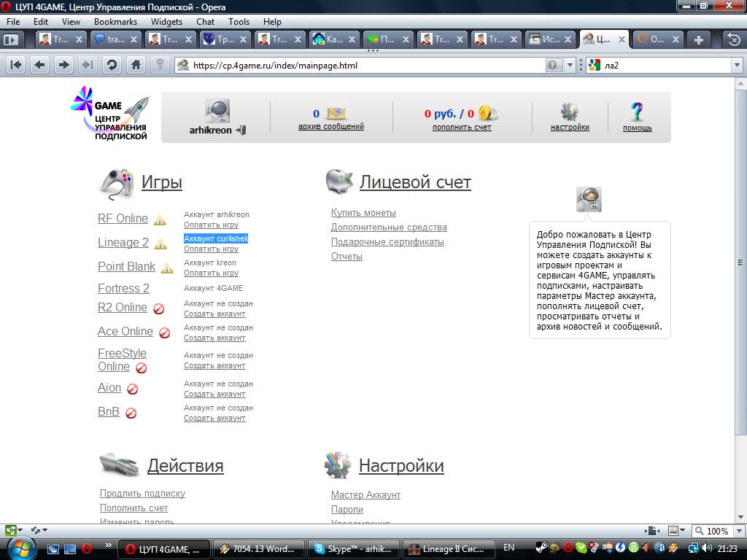Click пополнить счет in the header
This screenshot has width=747, height=560.
(462, 127)
